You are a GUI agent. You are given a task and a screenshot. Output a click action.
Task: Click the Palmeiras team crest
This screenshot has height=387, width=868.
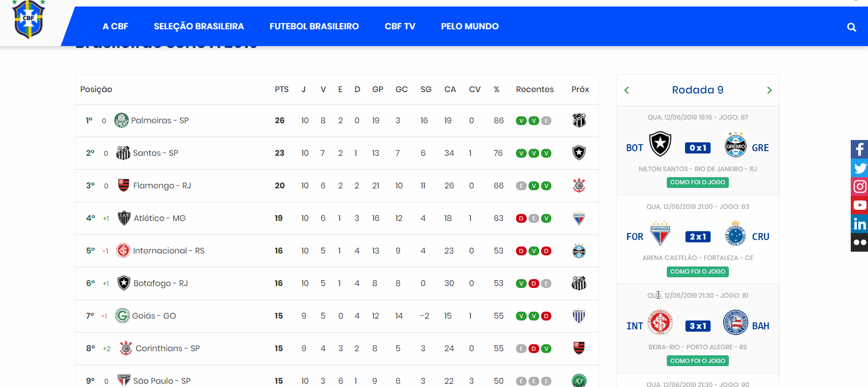point(122,120)
